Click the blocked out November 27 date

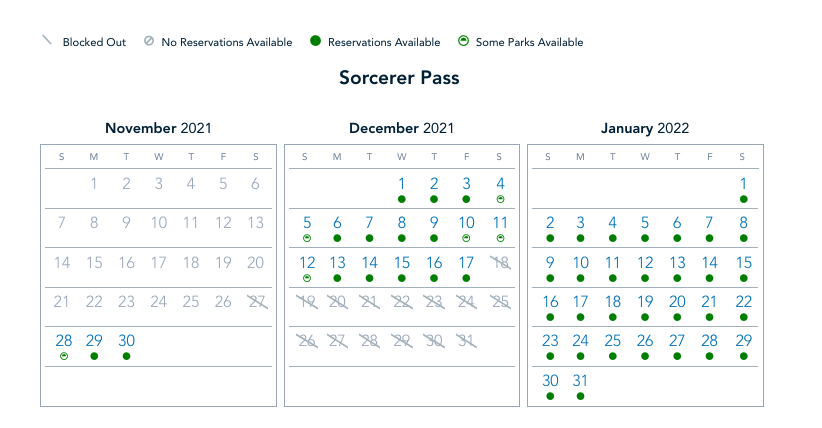click(x=256, y=302)
